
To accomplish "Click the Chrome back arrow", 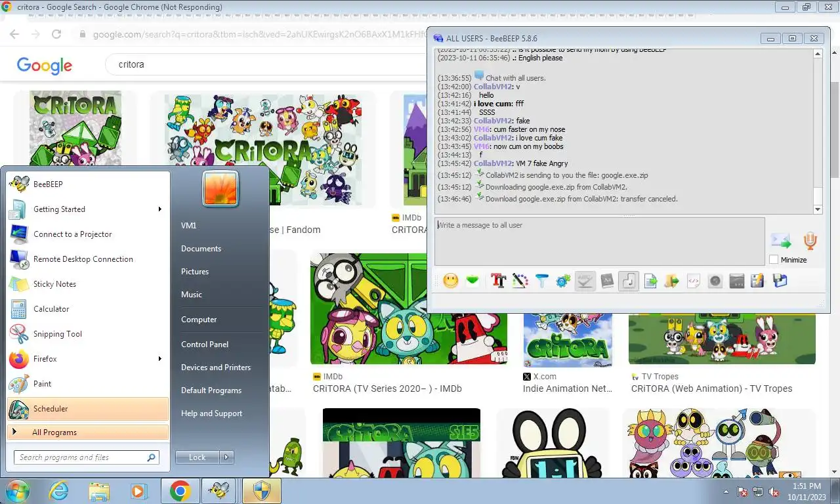I will coord(14,35).
